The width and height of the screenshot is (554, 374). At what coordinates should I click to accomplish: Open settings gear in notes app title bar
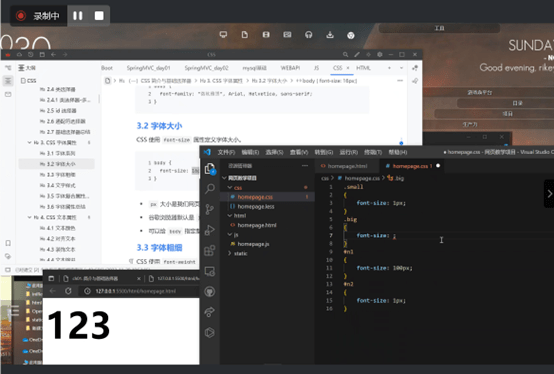pos(380,54)
